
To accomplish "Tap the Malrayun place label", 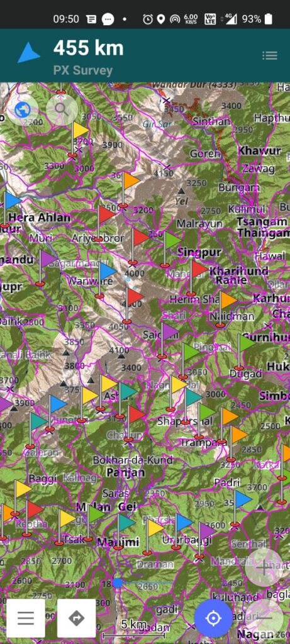I will 199,223.
